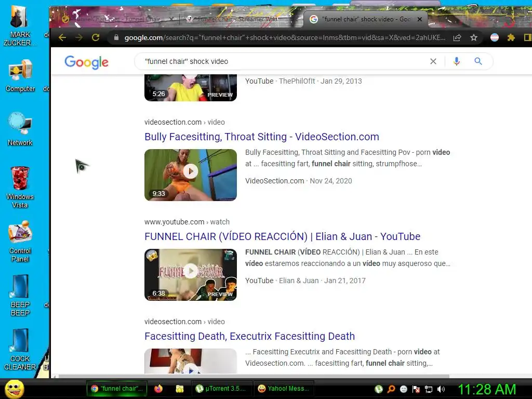This screenshot has width=532, height=399.
Task: Click the Google search input field
Action: pyautogui.click(x=285, y=61)
